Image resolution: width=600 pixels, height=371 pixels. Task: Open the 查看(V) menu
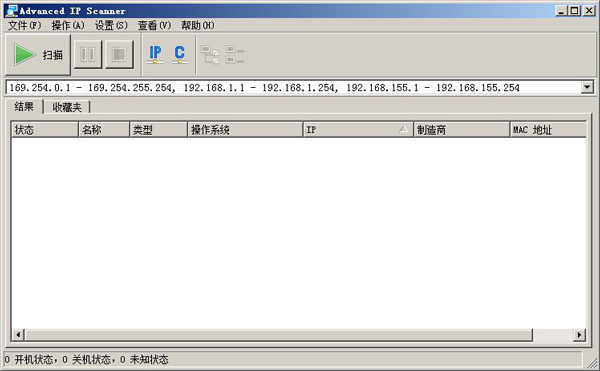pyautogui.click(x=154, y=26)
